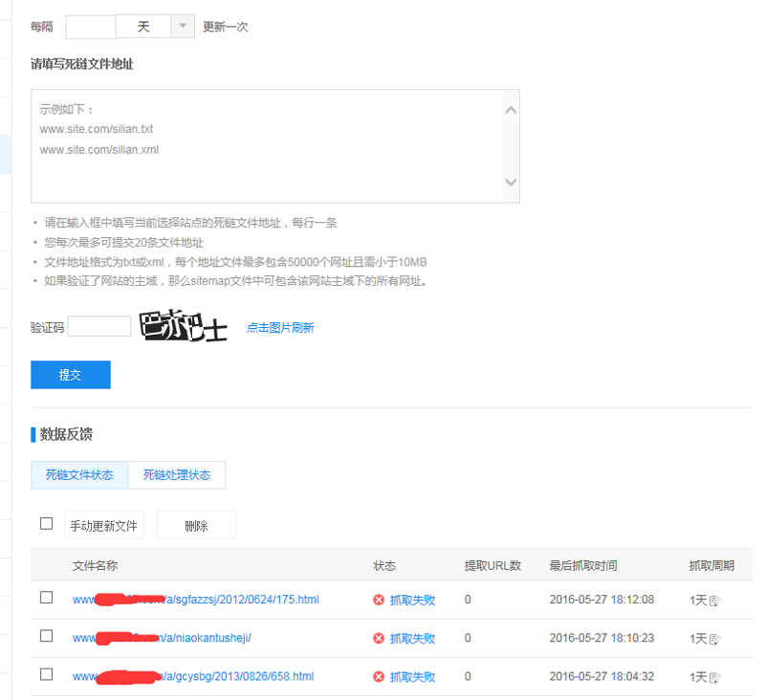Switch to the 死链文件状态 tab
765x700 pixels.
[79, 474]
